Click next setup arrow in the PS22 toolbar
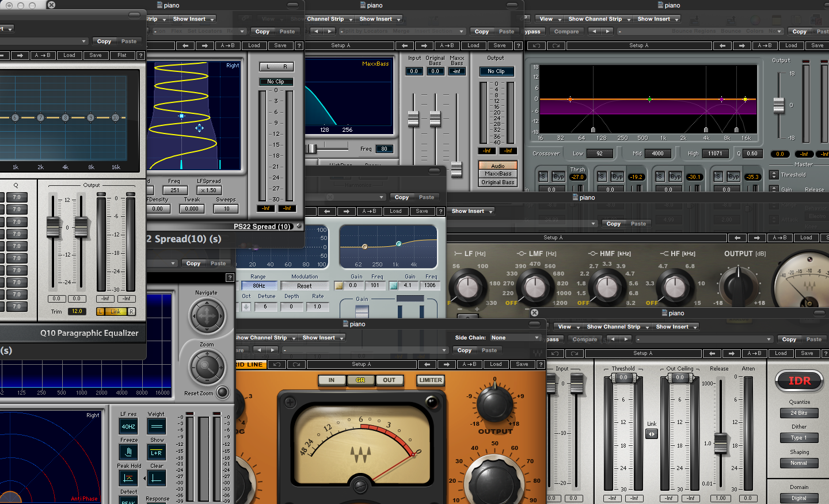Screen dimensions: 829x504 [204, 45]
